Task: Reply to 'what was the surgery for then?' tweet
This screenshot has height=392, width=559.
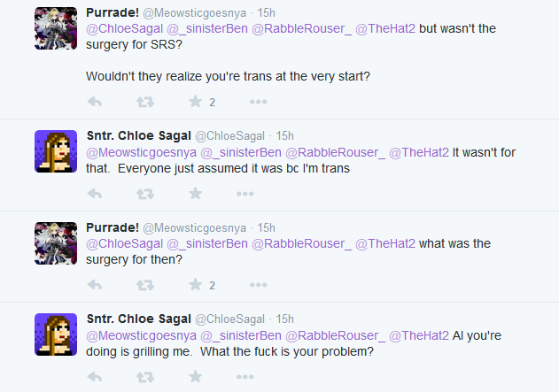Action: tap(96, 285)
